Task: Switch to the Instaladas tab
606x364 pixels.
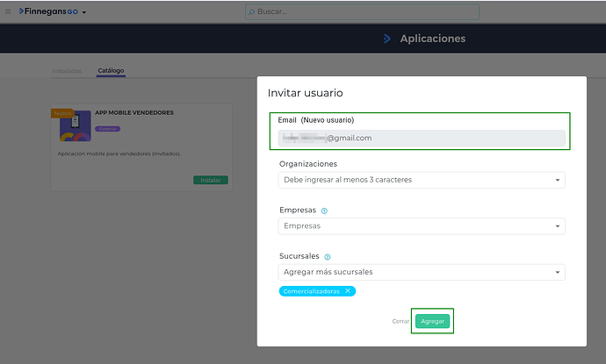Action: (x=68, y=70)
